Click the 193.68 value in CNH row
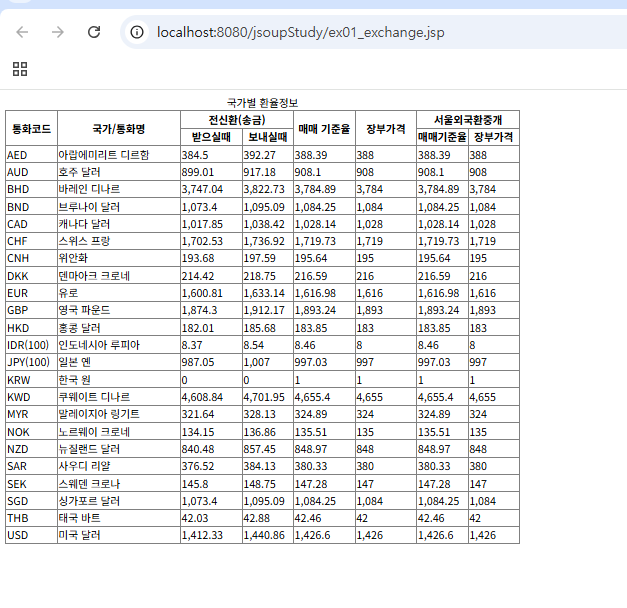This screenshot has height=608, width=627. (198, 258)
